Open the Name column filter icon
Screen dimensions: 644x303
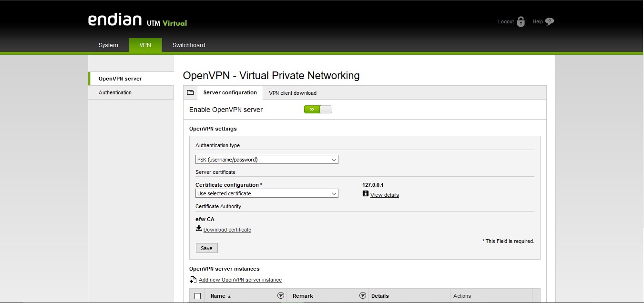click(x=280, y=296)
